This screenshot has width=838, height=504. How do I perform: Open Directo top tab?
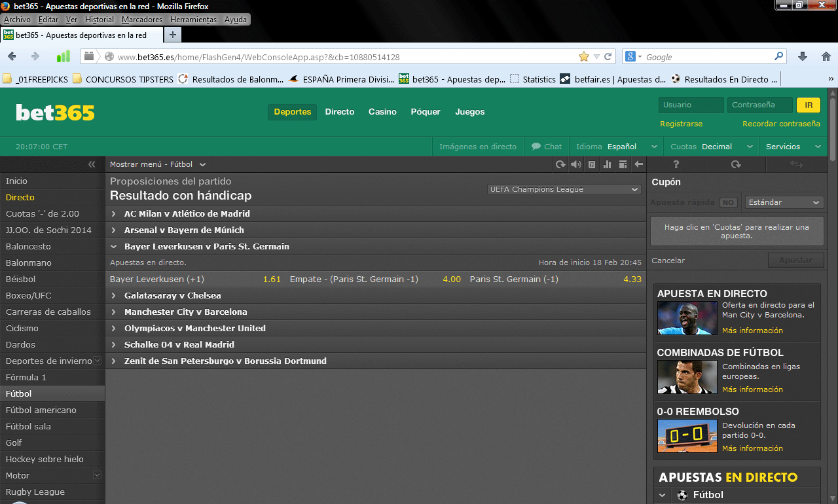coord(340,112)
